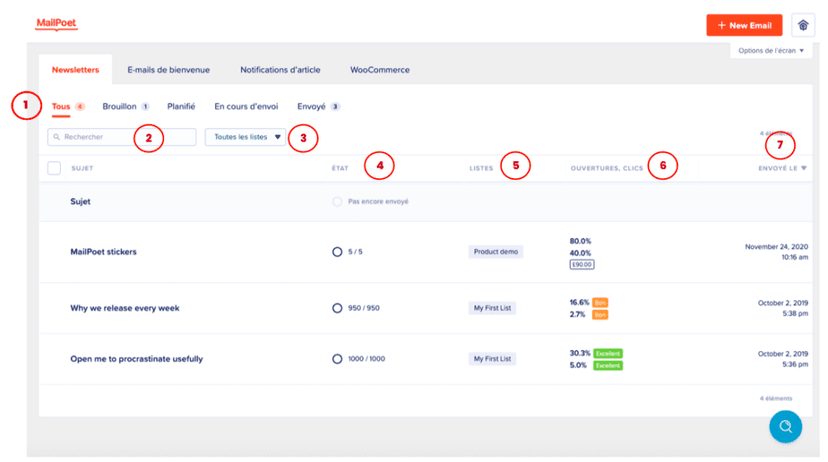The height and width of the screenshot is (462, 828).
Task: Switch to Notifications d'article tab
Action: pos(280,70)
